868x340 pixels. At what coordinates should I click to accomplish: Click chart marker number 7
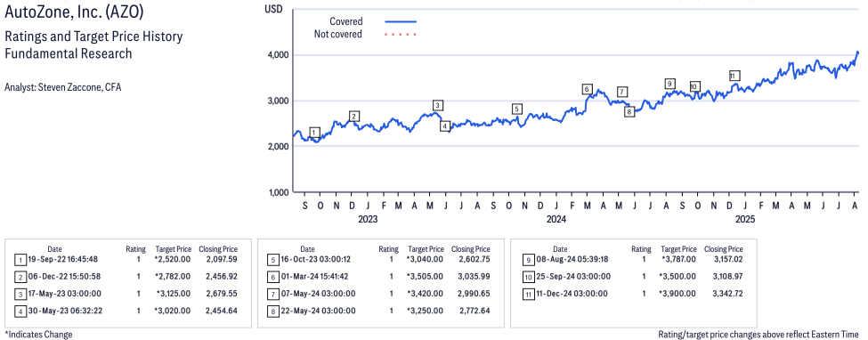tap(622, 92)
